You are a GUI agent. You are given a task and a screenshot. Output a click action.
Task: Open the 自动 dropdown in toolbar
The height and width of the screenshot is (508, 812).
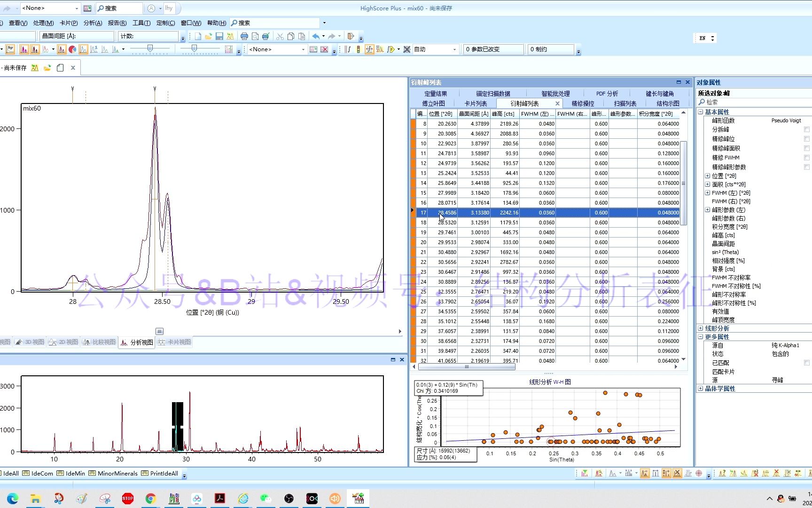click(454, 49)
